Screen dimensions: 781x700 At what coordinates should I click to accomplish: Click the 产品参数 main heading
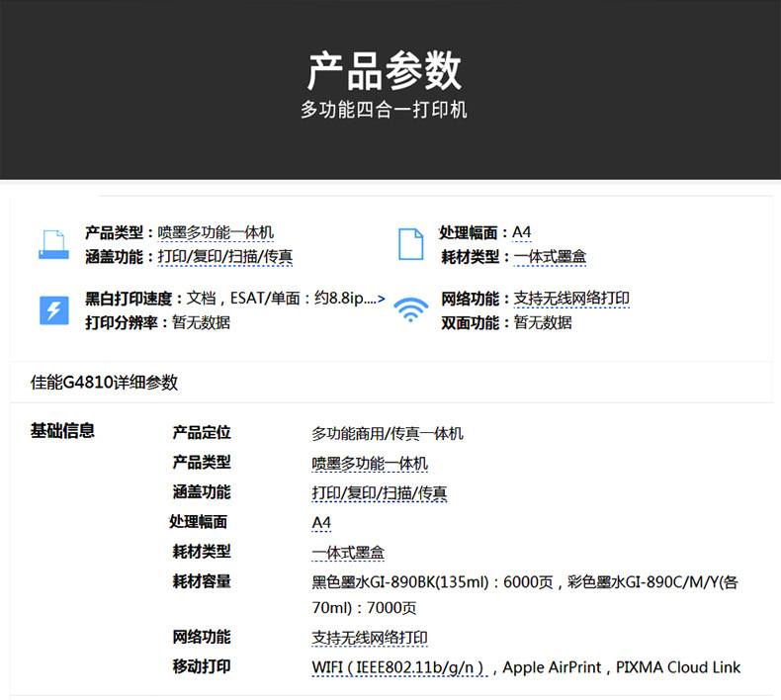384,71
